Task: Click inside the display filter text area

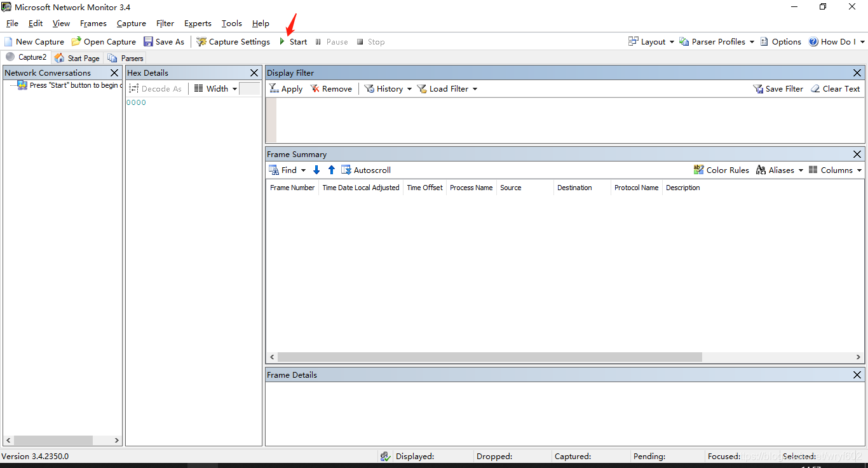Action: [570, 120]
